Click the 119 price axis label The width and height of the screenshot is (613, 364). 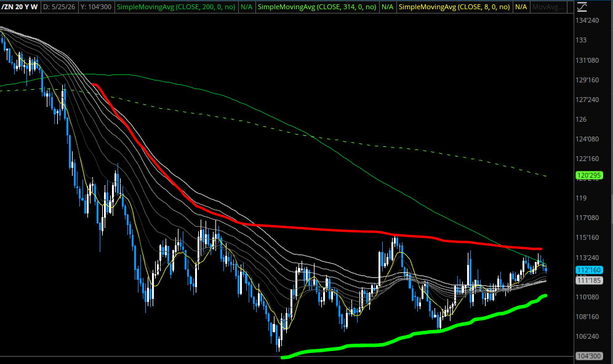[581, 198]
